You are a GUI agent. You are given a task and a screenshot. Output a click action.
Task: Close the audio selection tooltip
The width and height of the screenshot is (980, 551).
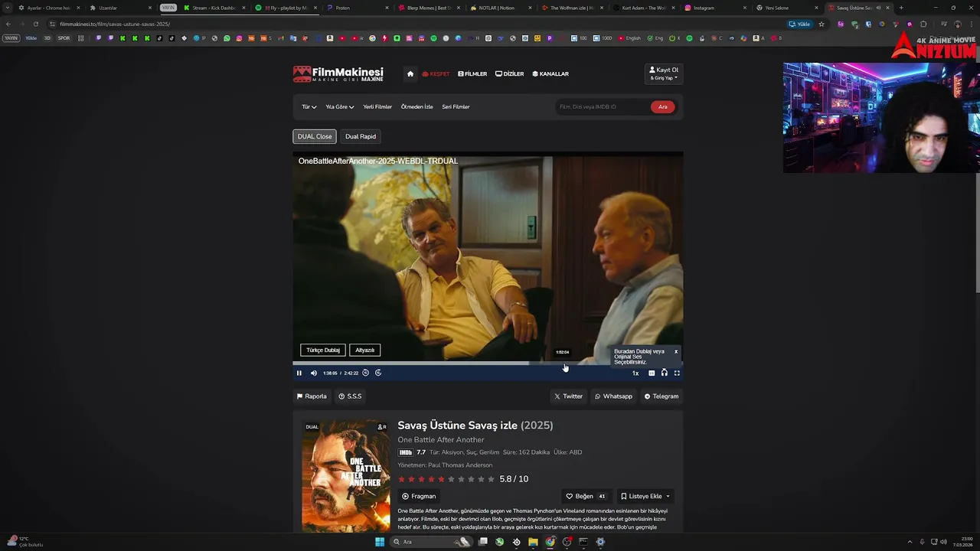676,351
